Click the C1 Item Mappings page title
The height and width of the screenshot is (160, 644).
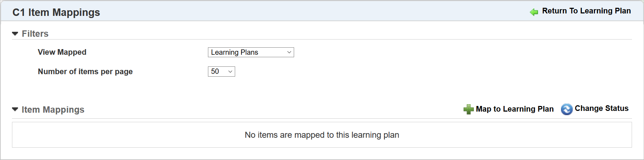(56, 12)
